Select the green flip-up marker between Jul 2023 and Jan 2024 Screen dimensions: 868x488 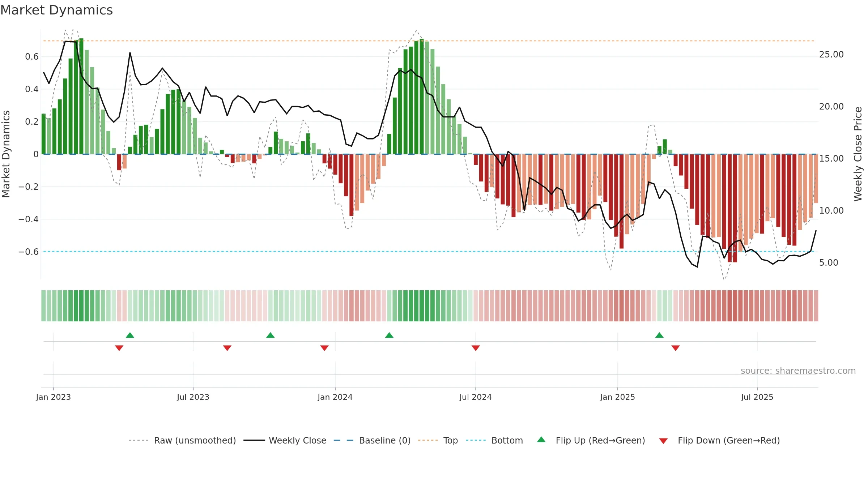(270, 335)
